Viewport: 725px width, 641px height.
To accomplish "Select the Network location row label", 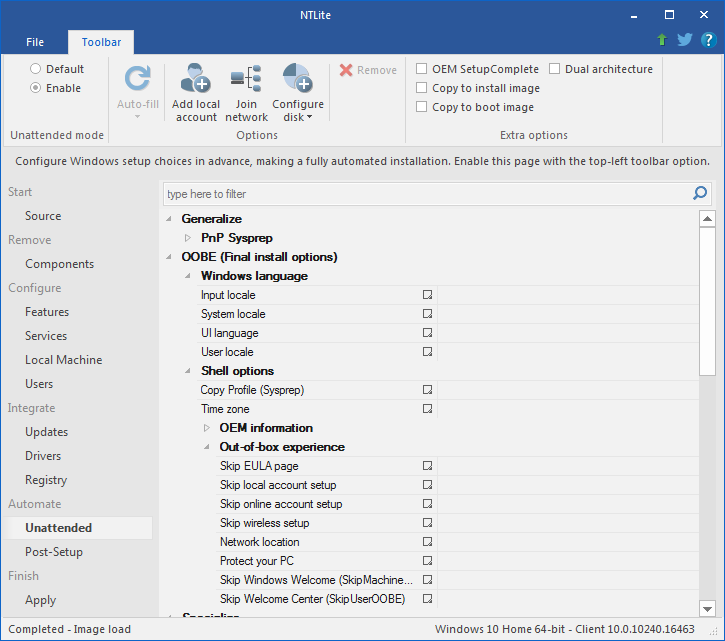I will tap(259, 542).
